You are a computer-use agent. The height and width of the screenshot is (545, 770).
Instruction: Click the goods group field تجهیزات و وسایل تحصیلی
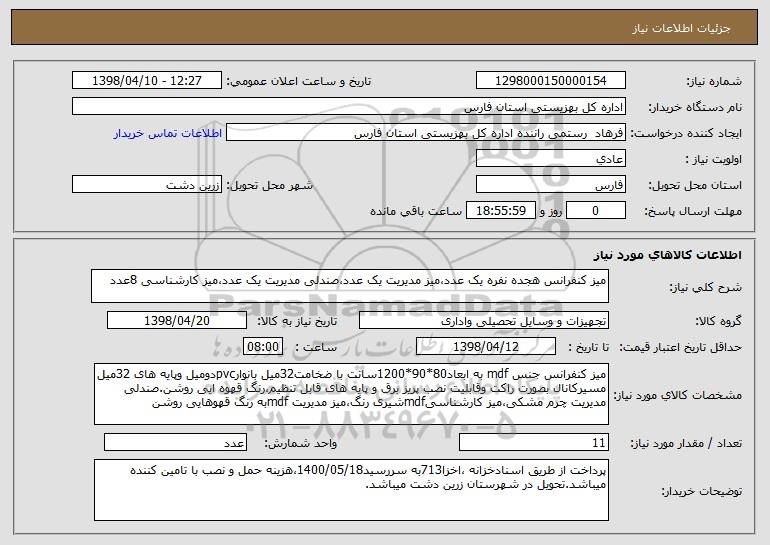(484, 321)
